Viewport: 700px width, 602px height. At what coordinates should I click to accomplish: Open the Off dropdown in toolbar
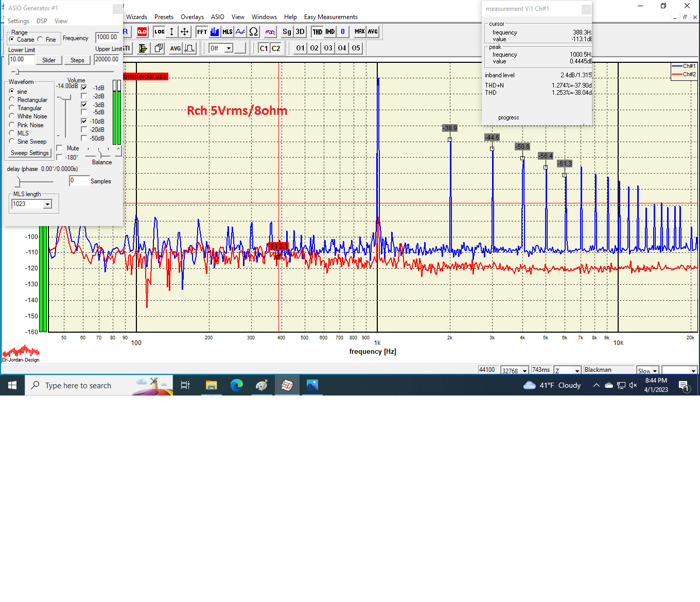point(229,48)
